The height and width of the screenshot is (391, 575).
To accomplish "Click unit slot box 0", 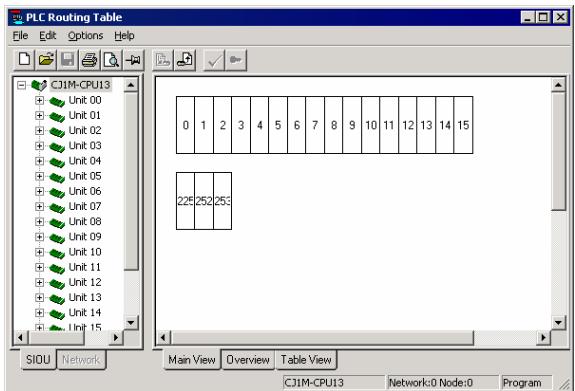I will point(186,125).
